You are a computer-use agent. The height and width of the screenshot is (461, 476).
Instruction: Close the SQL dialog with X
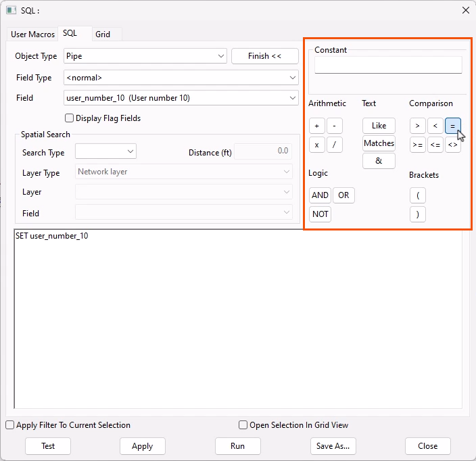point(466,10)
